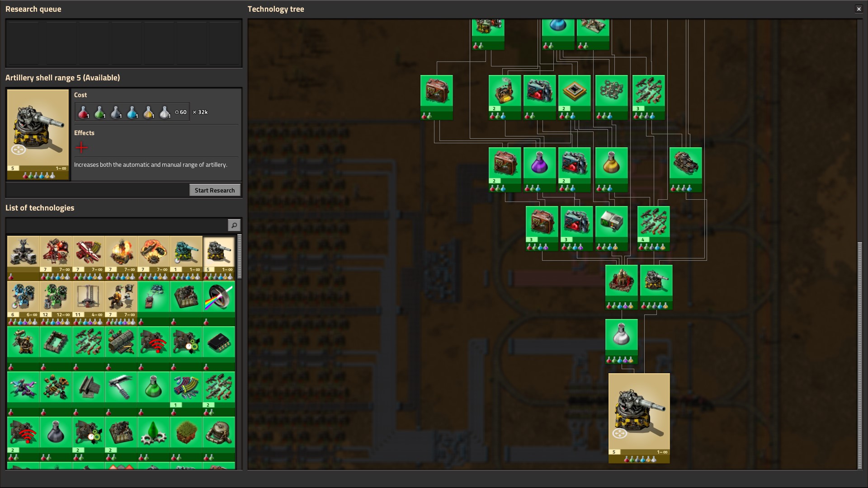Image resolution: width=868 pixels, height=488 pixels.
Task: Select the heavy armor technology in list
Action: click(x=56, y=393)
